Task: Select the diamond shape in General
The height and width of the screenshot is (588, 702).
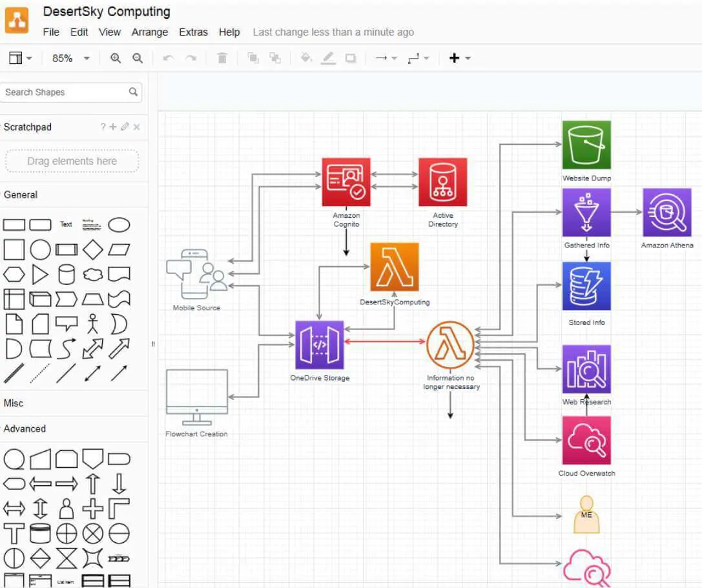Action: coord(93,249)
